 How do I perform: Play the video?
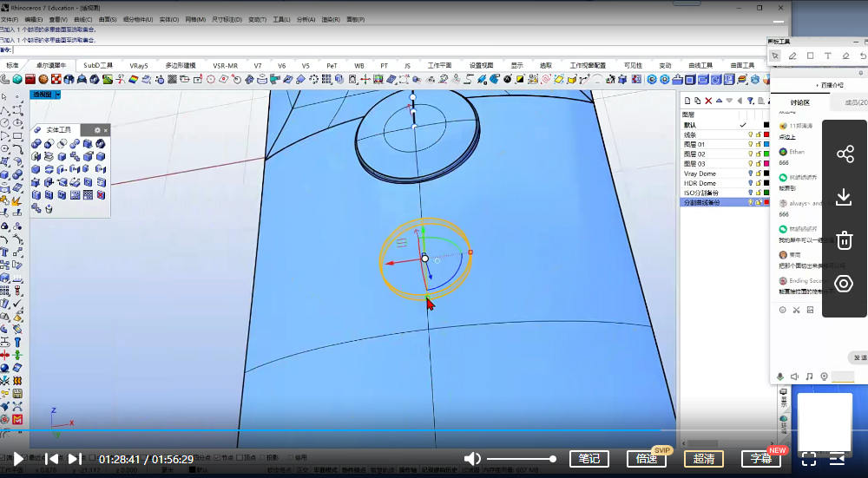point(19,459)
